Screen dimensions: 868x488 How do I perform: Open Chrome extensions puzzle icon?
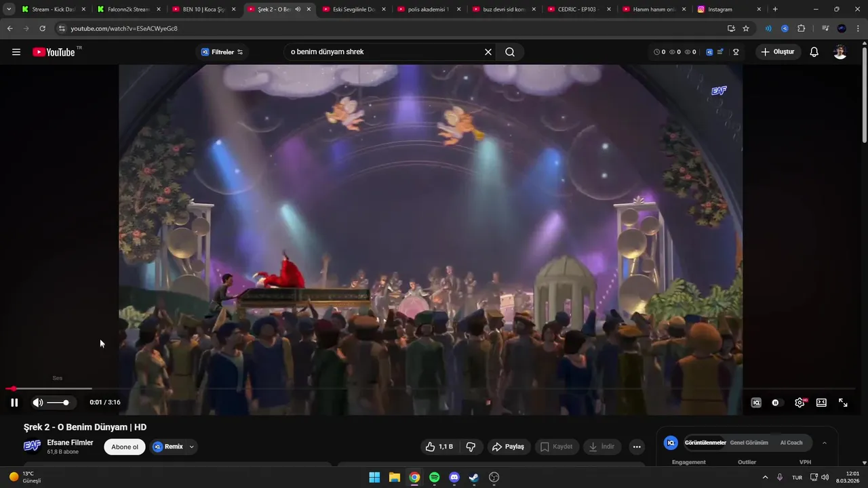point(802,28)
